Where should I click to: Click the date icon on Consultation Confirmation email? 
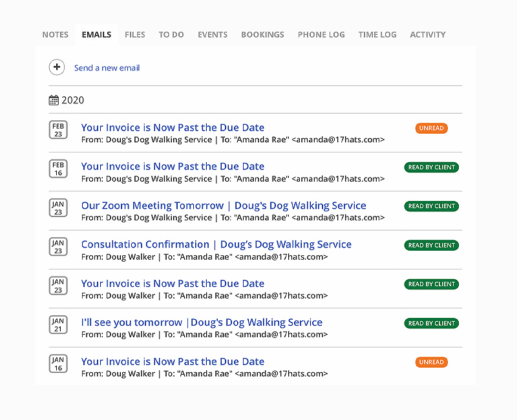tap(58, 246)
